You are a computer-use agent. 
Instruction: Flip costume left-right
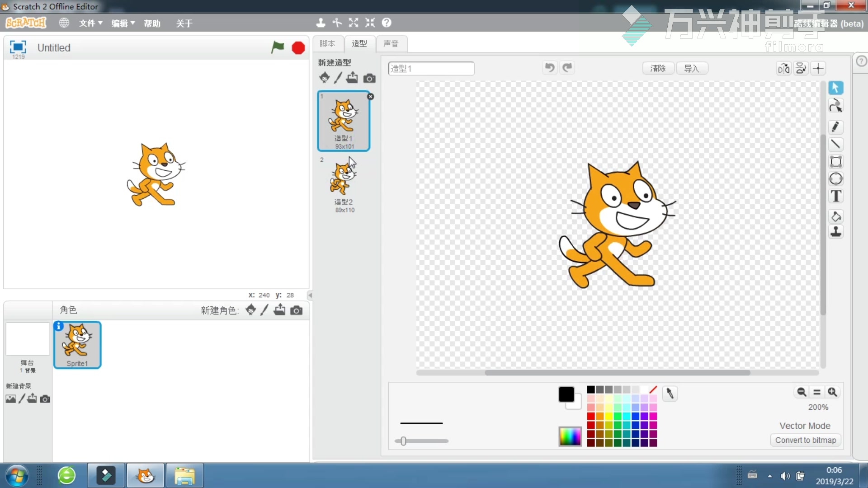tap(783, 68)
